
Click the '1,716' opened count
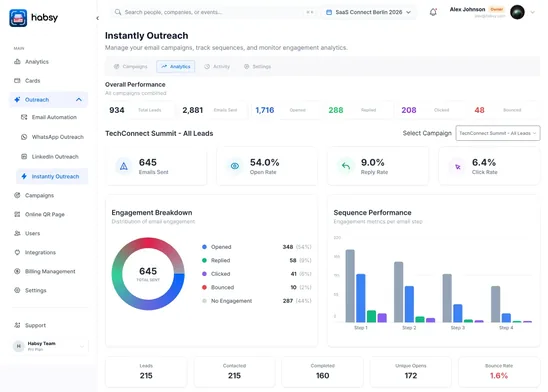(x=265, y=110)
